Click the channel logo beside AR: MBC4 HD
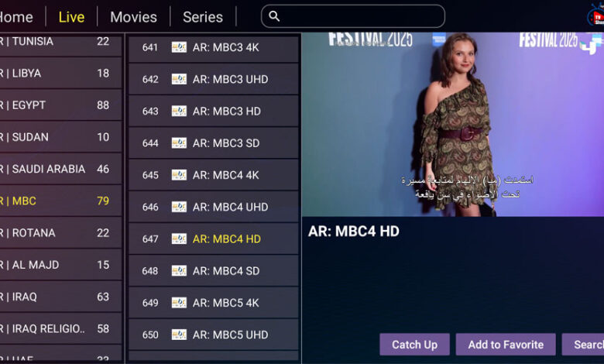Screen dimensions: 604x364 coord(179,239)
